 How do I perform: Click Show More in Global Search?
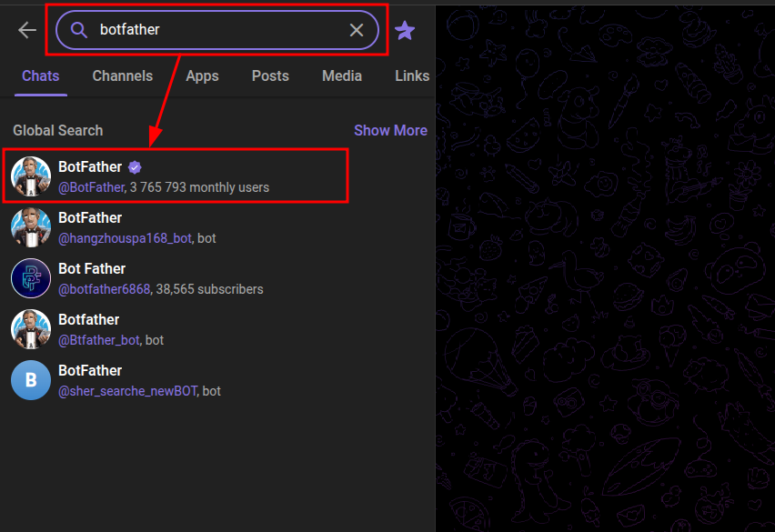click(x=390, y=130)
